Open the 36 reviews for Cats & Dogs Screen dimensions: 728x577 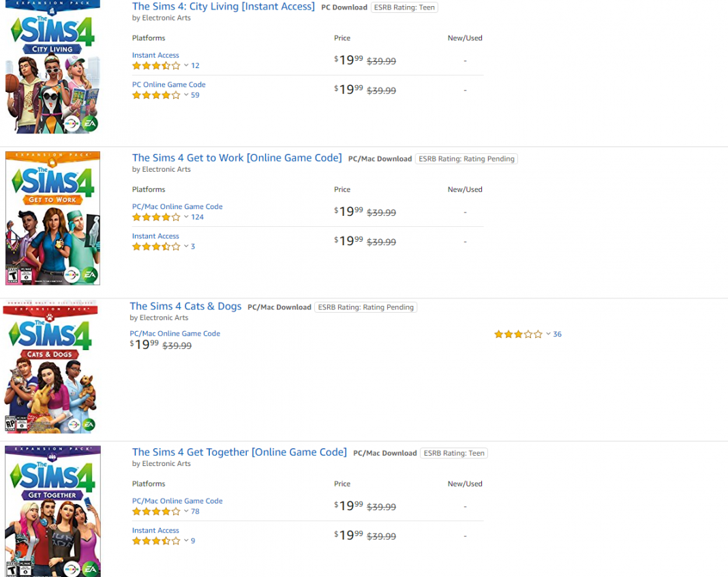click(x=558, y=334)
